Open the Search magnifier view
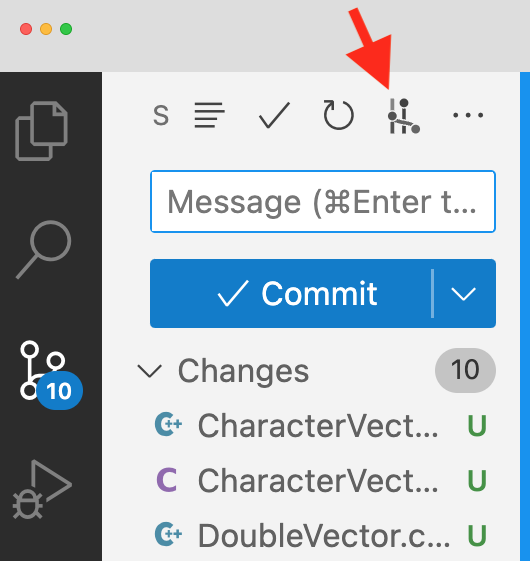Screen dimensions: 530x561 44,249
